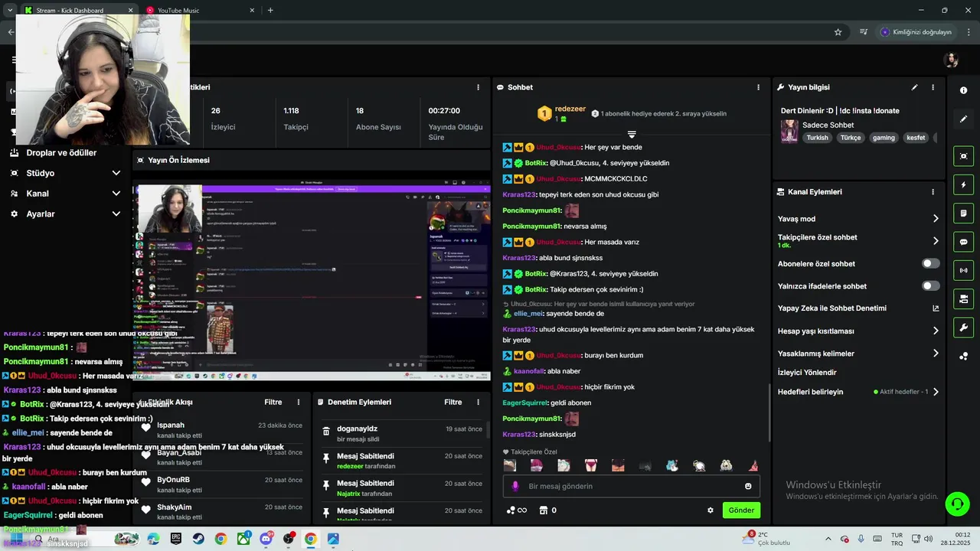Viewport: 980px width, 551px height.
Task: Open Denetim Eylemleri three-dot menu
Action: (x=479, y=402)
